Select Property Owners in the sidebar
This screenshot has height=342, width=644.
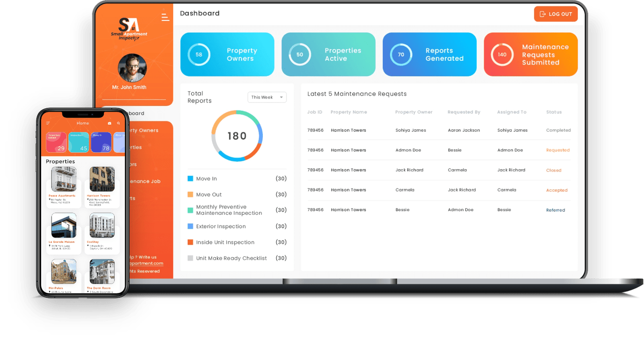tap(145, 131)
